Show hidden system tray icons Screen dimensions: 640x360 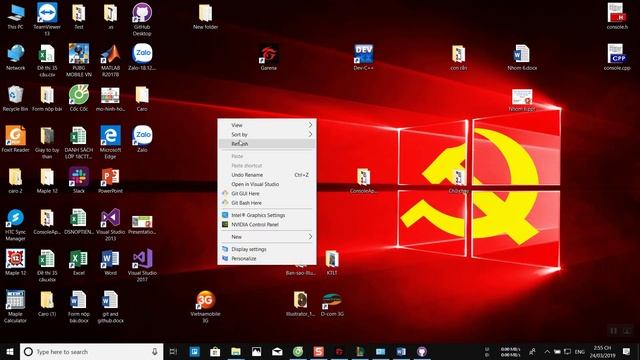pos(547,351)
